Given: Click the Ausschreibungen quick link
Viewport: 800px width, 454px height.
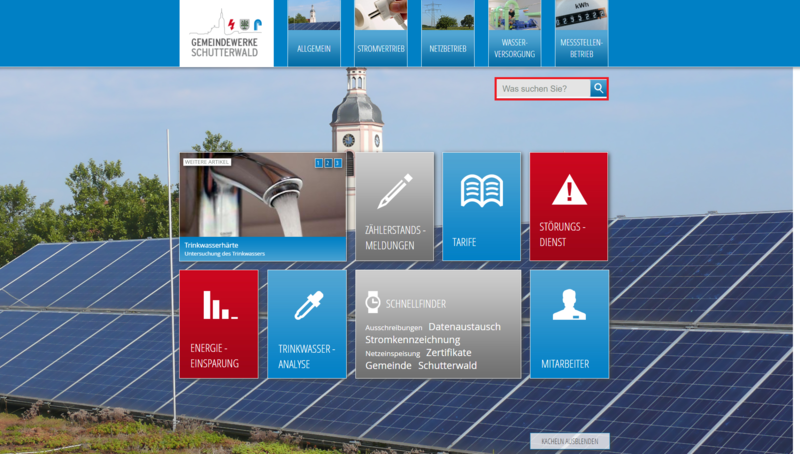Looking at the screenshot, I should 394,328.
